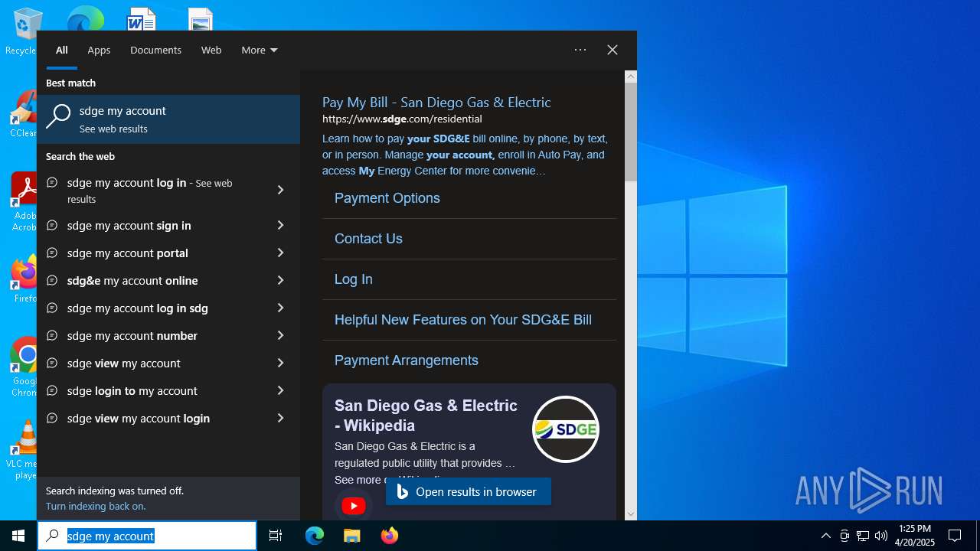Close the Windows search panel
This screenshot has width=980, height=551.
click(x=612, y=50)
